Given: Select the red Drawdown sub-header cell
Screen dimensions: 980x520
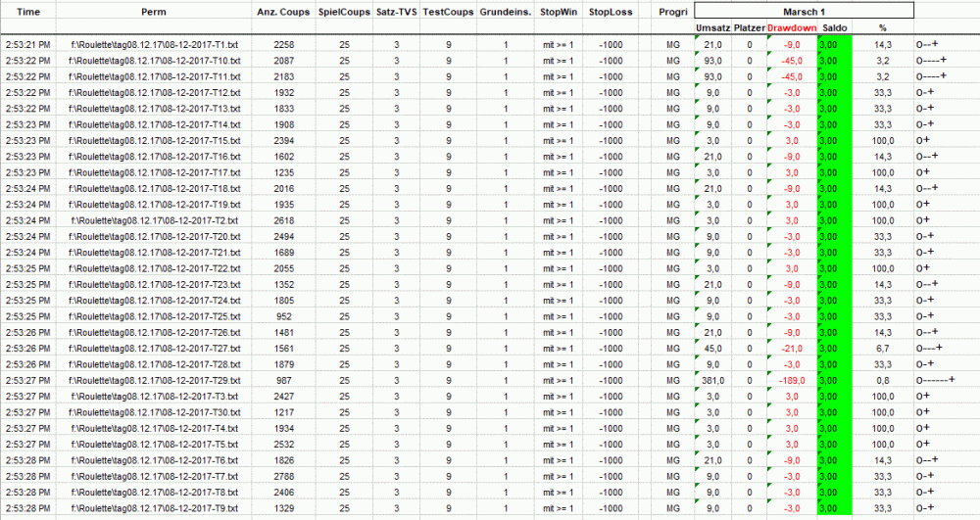Looking at the screenshot, I should [x=792, y=28].
